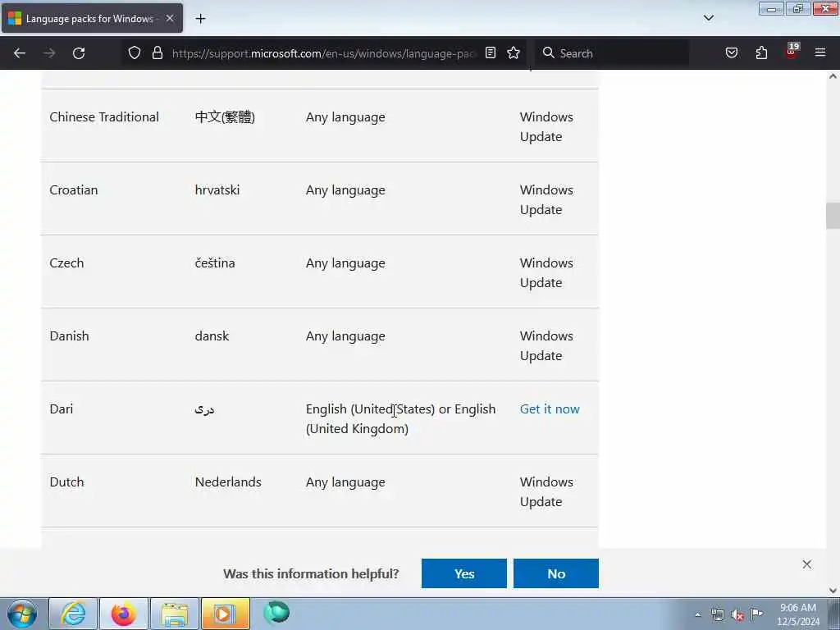Click Windows Update in Chinese Traditional row
This screenshot has width=840, height=630.
(x=546, y=126)
